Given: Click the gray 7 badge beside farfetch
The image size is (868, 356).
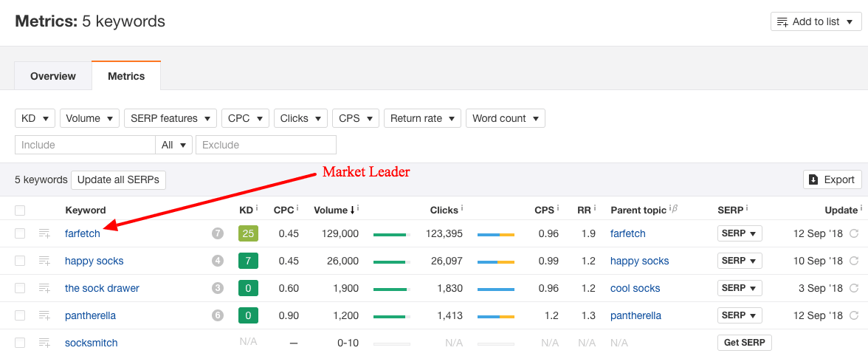Looking at the screenshot, I should (218, 233).
